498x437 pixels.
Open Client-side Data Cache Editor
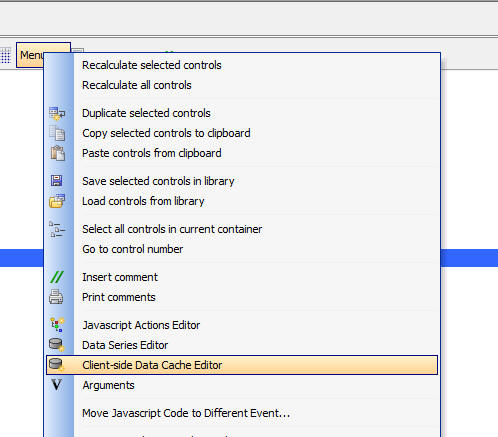(242, 365)
